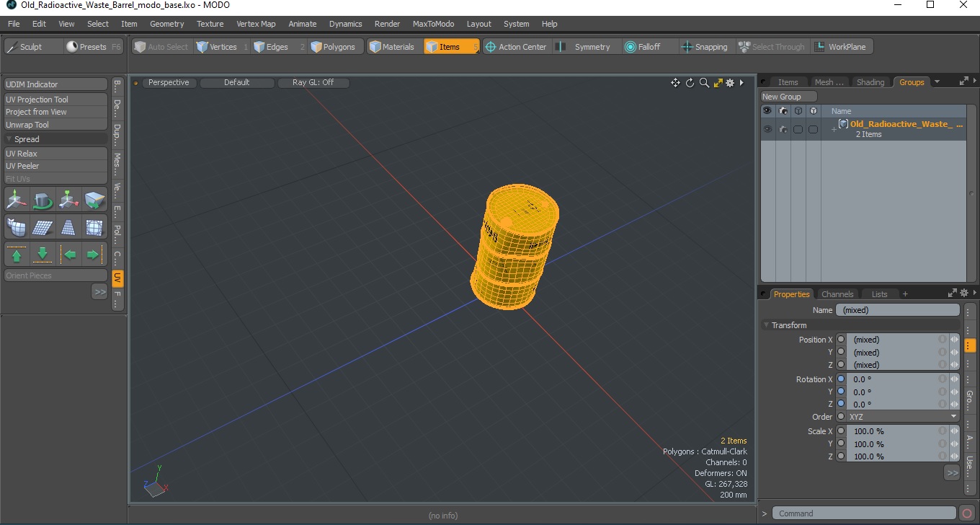
Task: Open the WorkPlane menu
Action: point(842,47)
